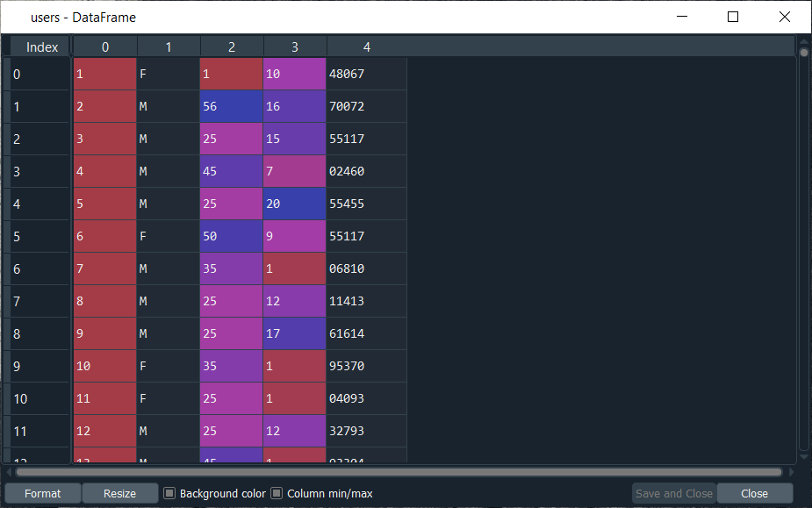812x508 pixels.
Task: Minimize the users DataFrame window
Action: [x=682, y=17]
